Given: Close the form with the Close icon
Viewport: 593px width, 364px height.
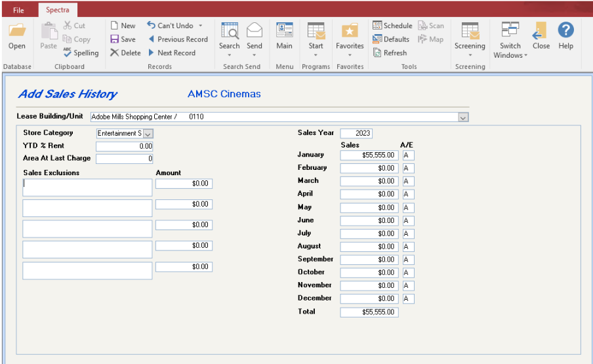Looking at the screenshot, I should (x=540, y=31).
